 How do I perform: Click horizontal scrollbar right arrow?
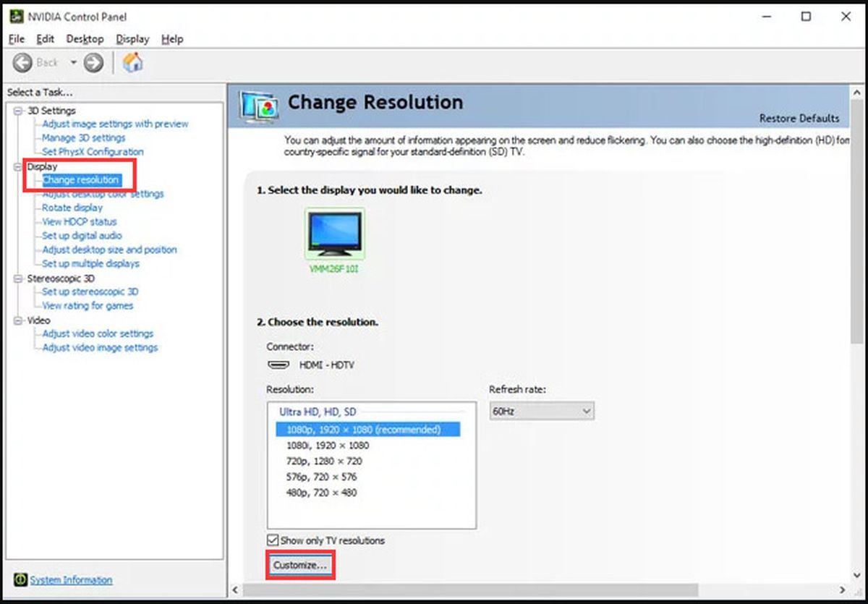point(843,590)
